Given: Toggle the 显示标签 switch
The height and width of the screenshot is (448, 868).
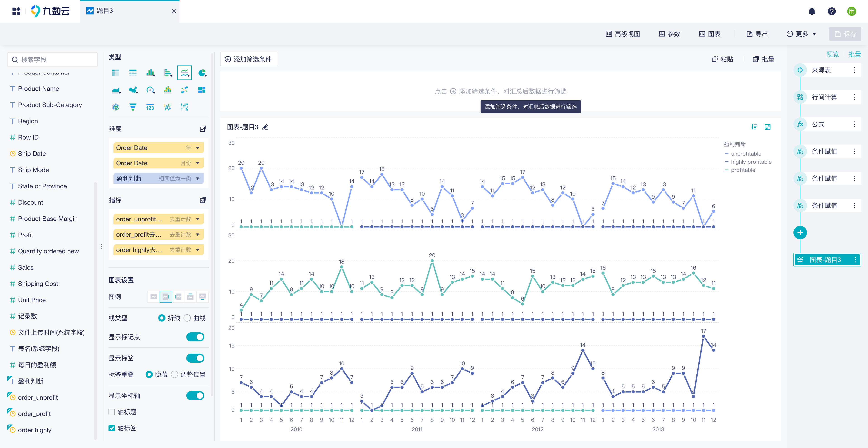Looking at the screenshot, I should [x=195, y=358].
